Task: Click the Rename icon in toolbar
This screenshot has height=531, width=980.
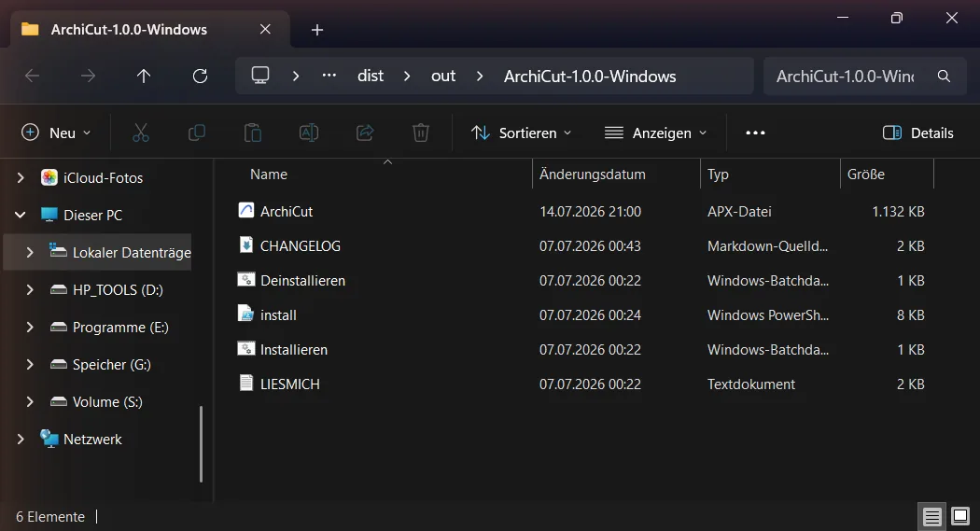Action: coord(309,133)
